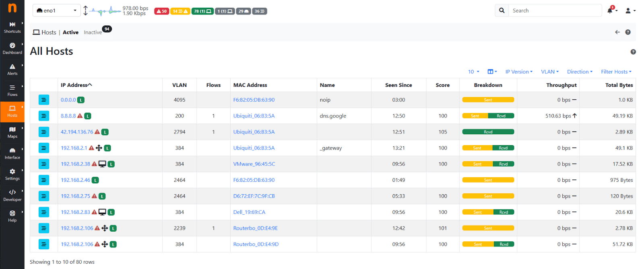Go to the Maps sidebar section
Viewport: 644px width, 269px height.
12,132
